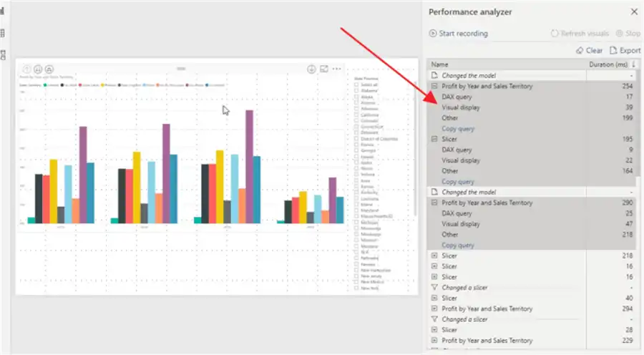Click Copy query under first DAX results
The width and height of the screenshot is (644, 355).
(x=457, y=129)
